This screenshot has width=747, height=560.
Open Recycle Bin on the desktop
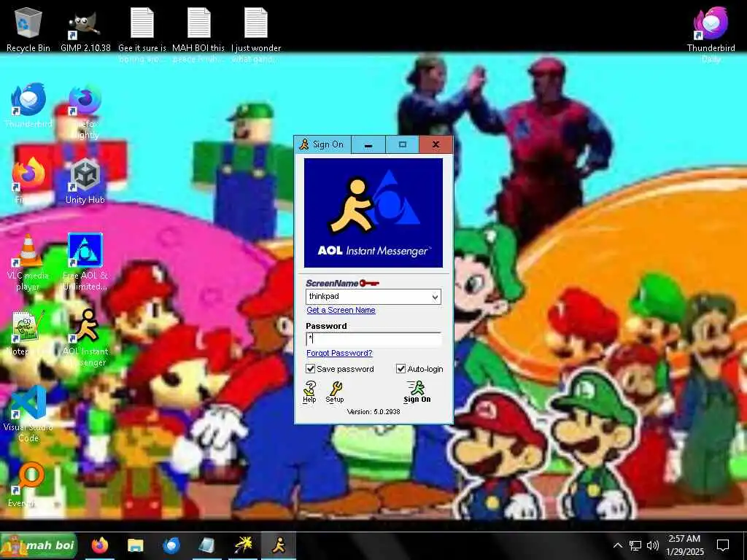28,28
